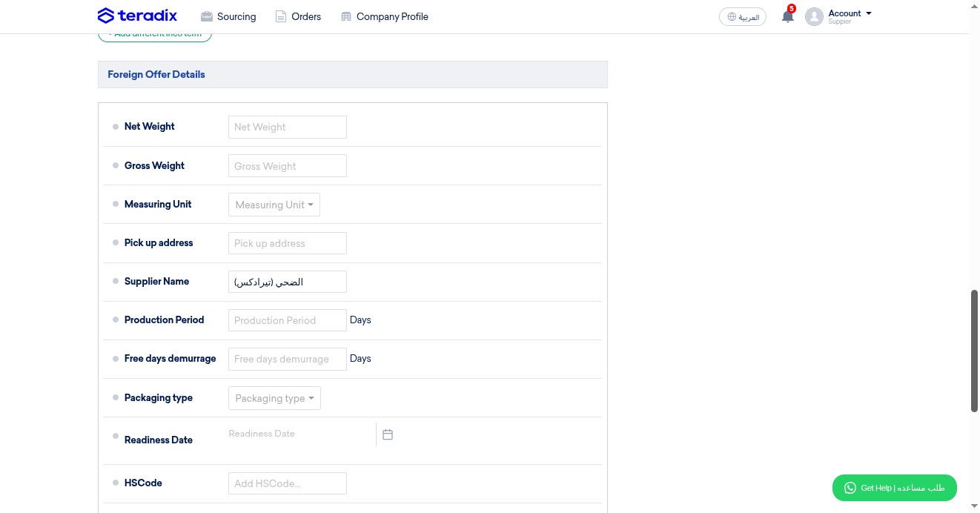Click the Supplier Name field

[x=288, y=282]
